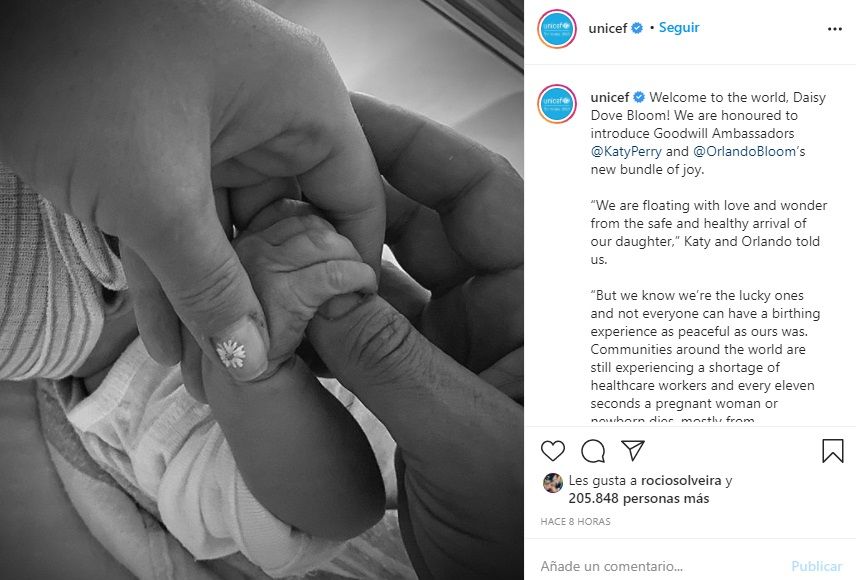Open the rociosolveira profile from likes
Viewport: 856px width, 580px height.
(x=681, y=481)
